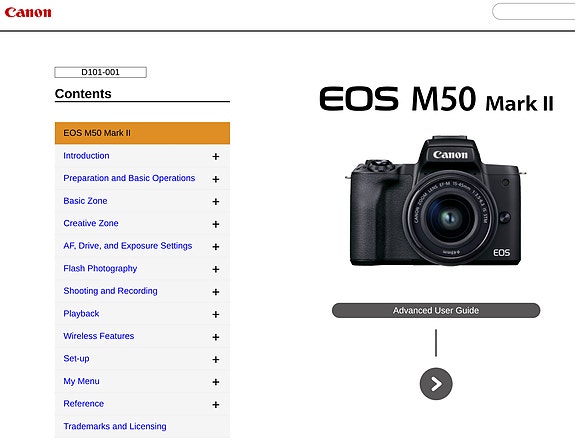Expand Shooting and Recording plus icon

coord(216,292)
